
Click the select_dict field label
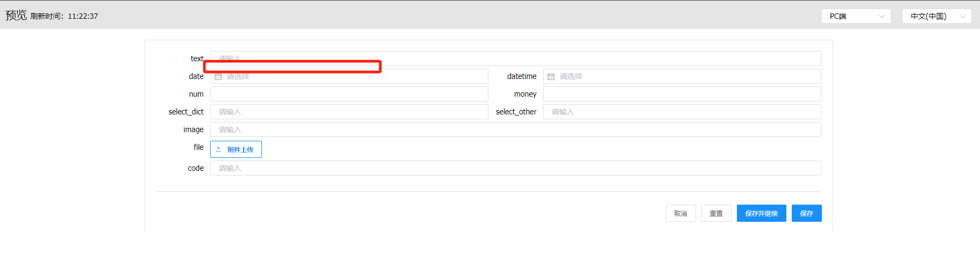[x=186, y=112]
